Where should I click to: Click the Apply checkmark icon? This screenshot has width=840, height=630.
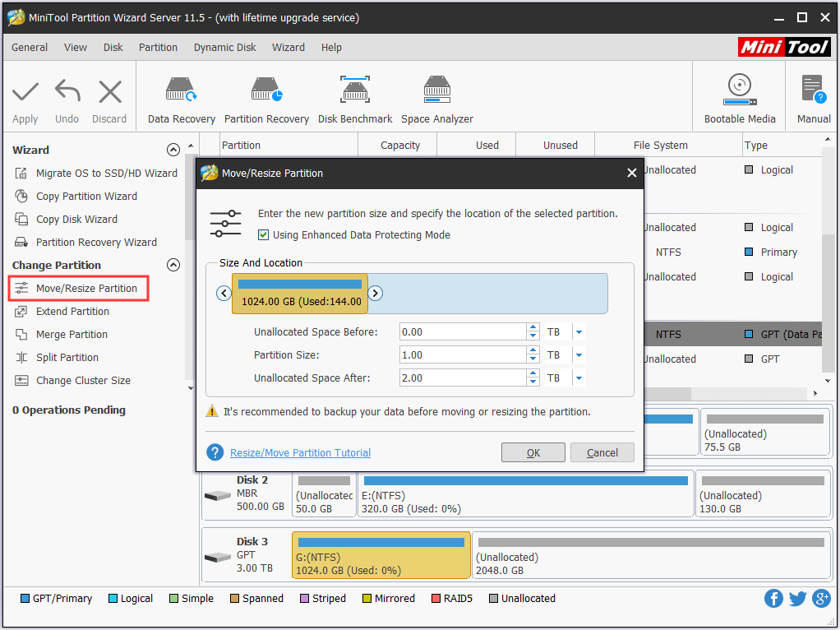[25, 92]
